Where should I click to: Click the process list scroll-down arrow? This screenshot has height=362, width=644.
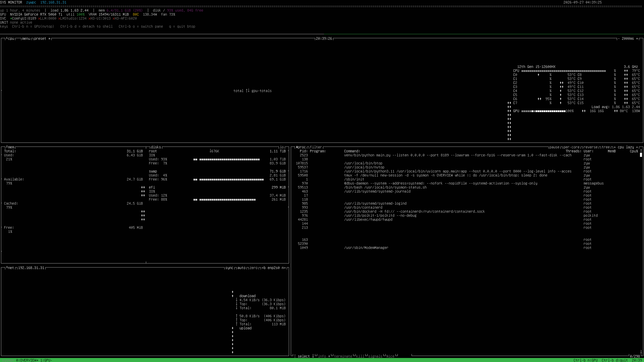(x=641, y=352)
